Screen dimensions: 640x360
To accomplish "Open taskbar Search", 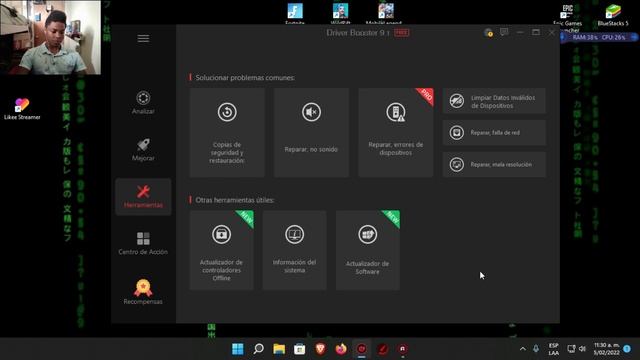I will click(x=258, y=349).
